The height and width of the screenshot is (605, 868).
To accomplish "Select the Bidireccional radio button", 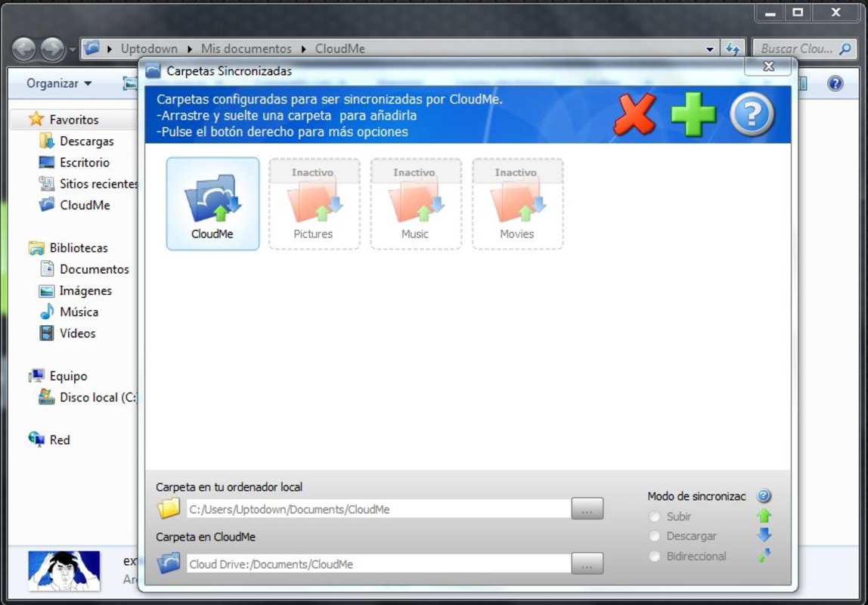I will (654, 557).
